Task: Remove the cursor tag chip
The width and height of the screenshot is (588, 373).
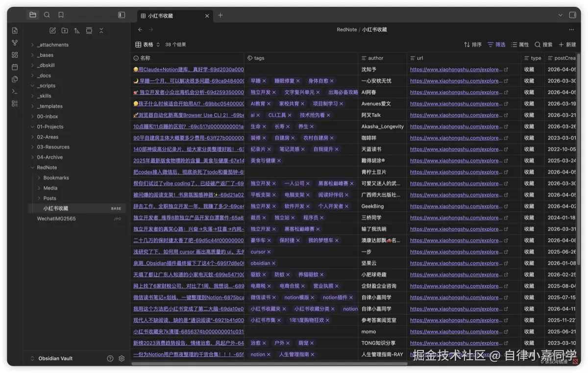Action: click(269, 252)
